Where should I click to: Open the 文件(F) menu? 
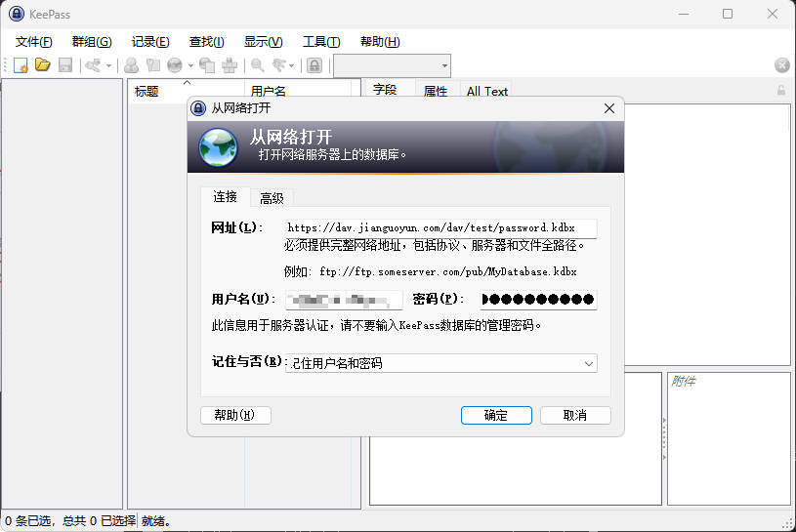point(34,42)
